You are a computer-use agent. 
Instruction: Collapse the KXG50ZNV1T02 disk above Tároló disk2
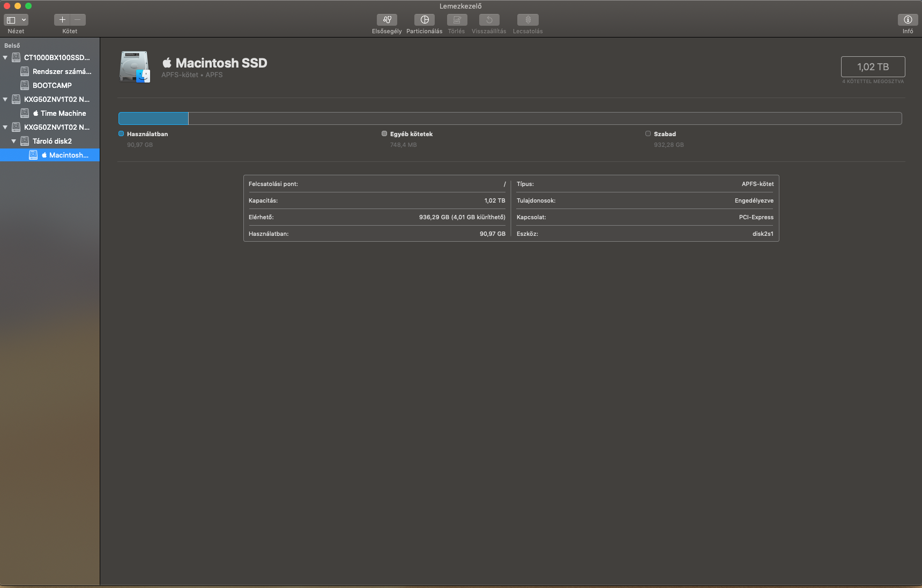(x=5, y=127)
